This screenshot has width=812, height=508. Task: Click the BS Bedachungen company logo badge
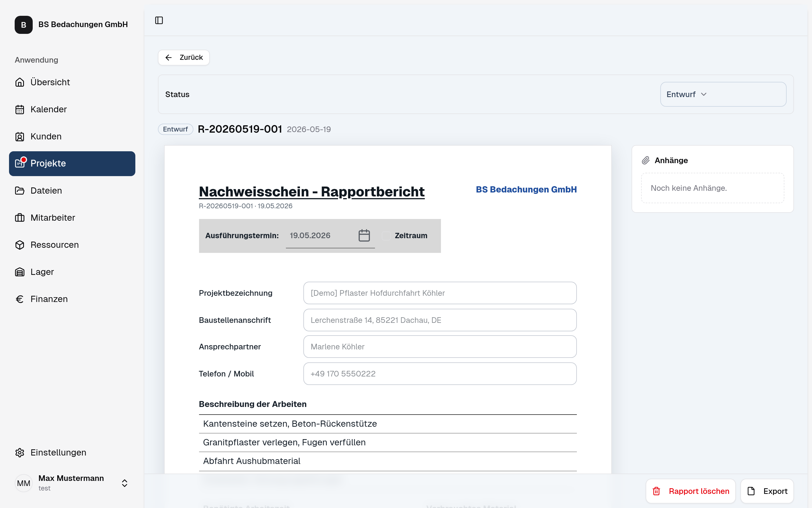pyautogui.click(x=23, y=25)
